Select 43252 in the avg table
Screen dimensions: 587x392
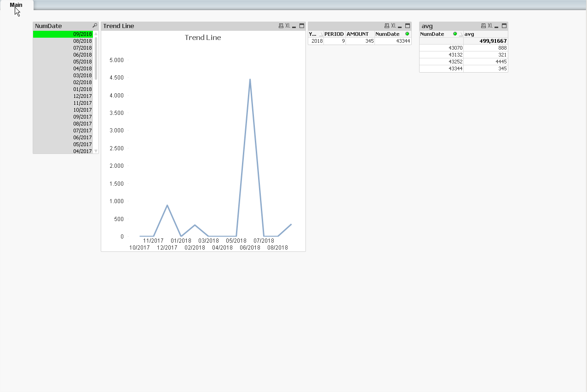pos(441,62)
